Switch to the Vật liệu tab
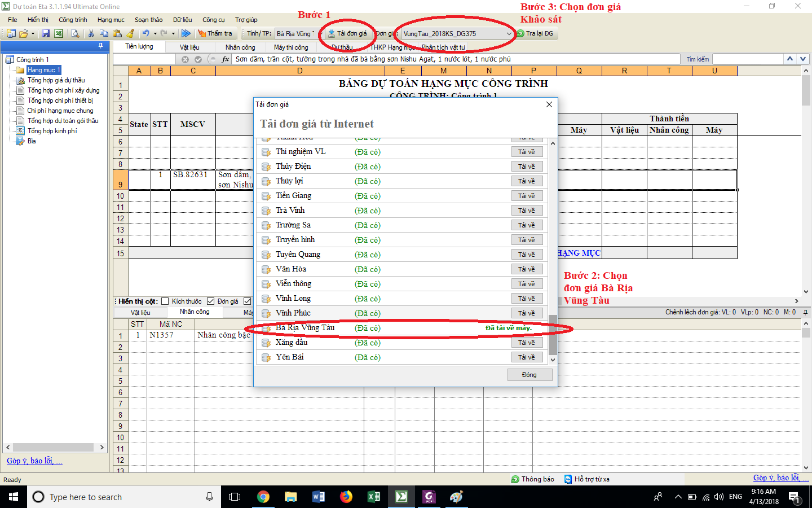This screenshot has height=508, width=812. pos(189,47)
